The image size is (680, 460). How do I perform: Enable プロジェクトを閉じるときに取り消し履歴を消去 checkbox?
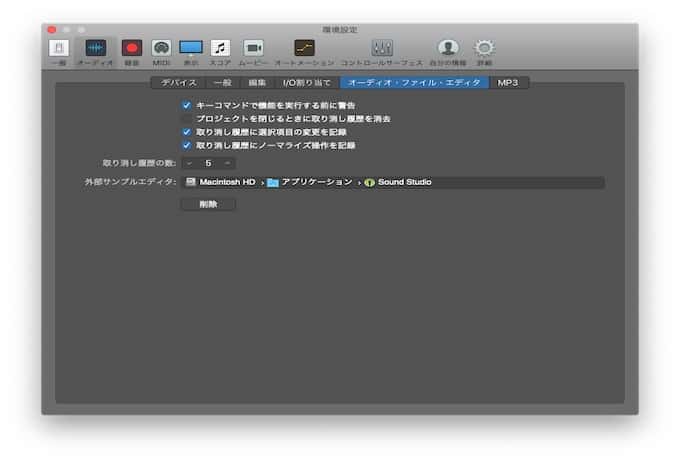pyautogui.click(x=187, y=118)
